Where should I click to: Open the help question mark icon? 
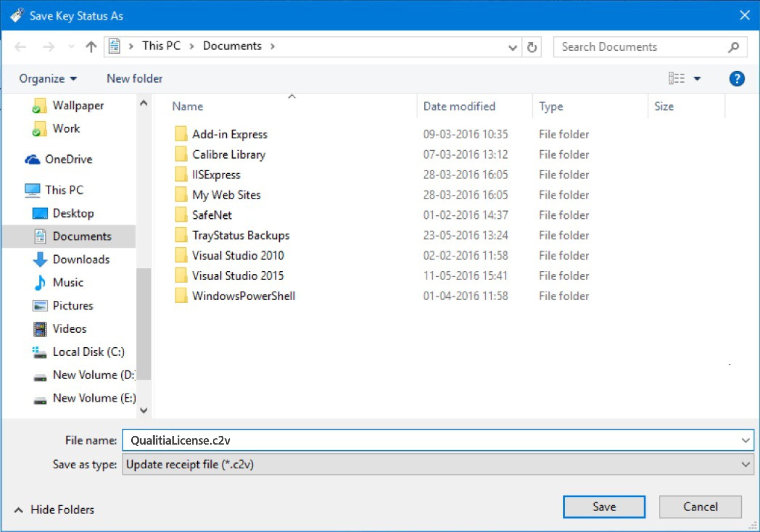pyautogui.click(x=737, y=79)
